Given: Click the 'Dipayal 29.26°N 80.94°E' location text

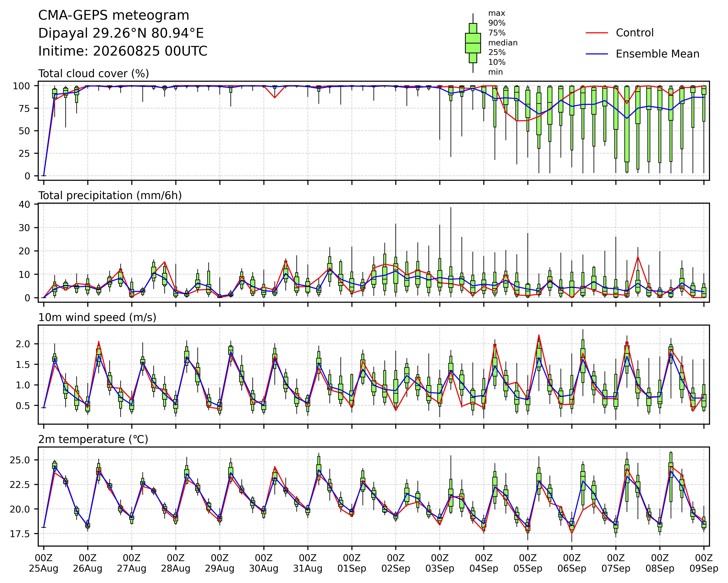Looking at the screenshot, I should point(121,33).
